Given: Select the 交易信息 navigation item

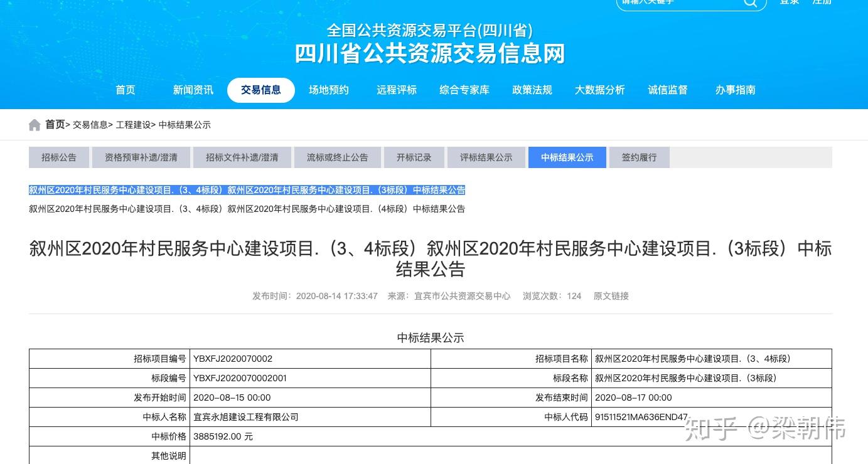Looking at the screenshot, I should point(261,90).
